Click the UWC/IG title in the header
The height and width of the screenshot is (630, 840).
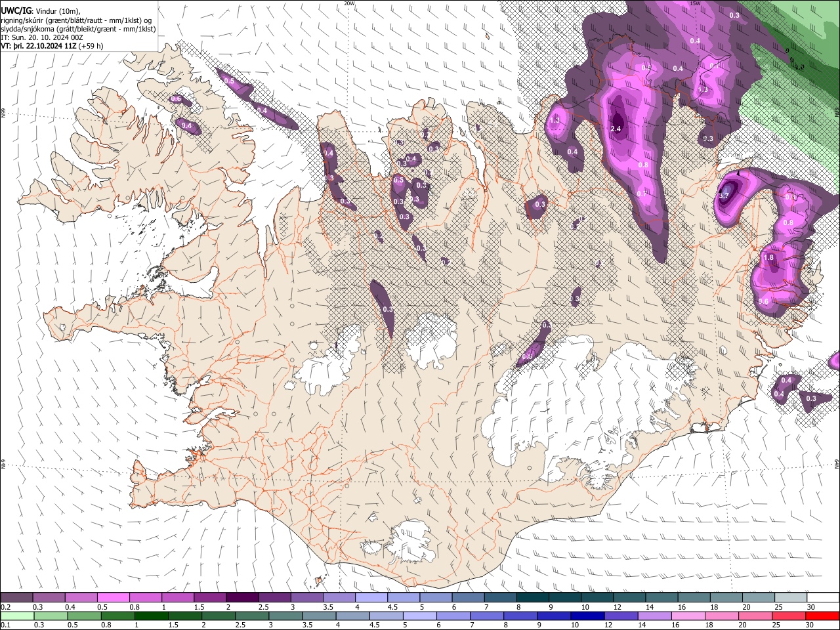pyautogui.click(x=16, y=10)
